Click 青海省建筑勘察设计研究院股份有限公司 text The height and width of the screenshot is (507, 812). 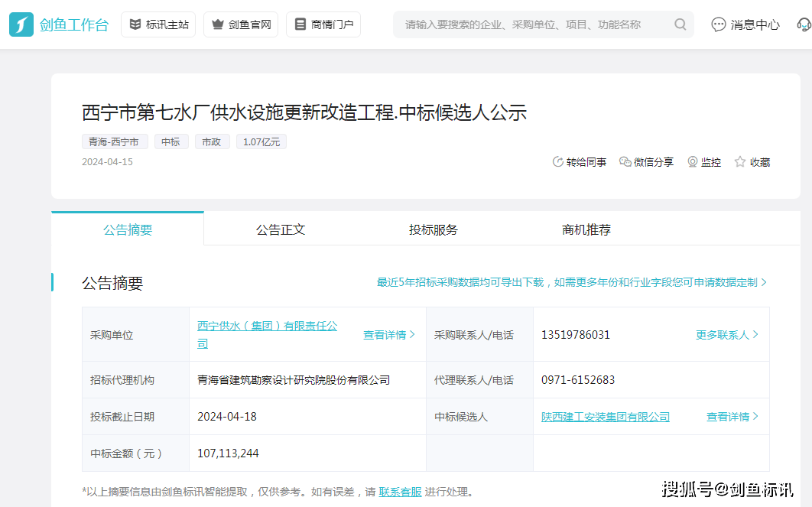294,380
